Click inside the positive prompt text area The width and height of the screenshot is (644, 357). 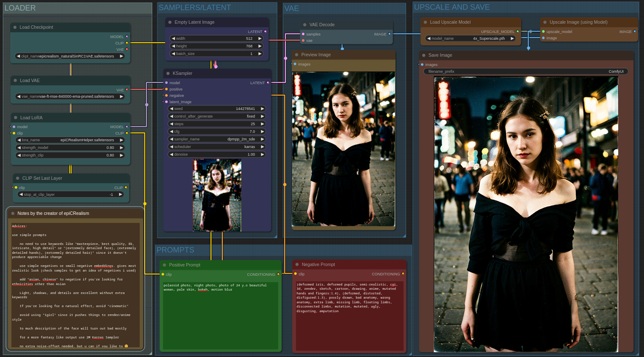click(x=221, y=315)
